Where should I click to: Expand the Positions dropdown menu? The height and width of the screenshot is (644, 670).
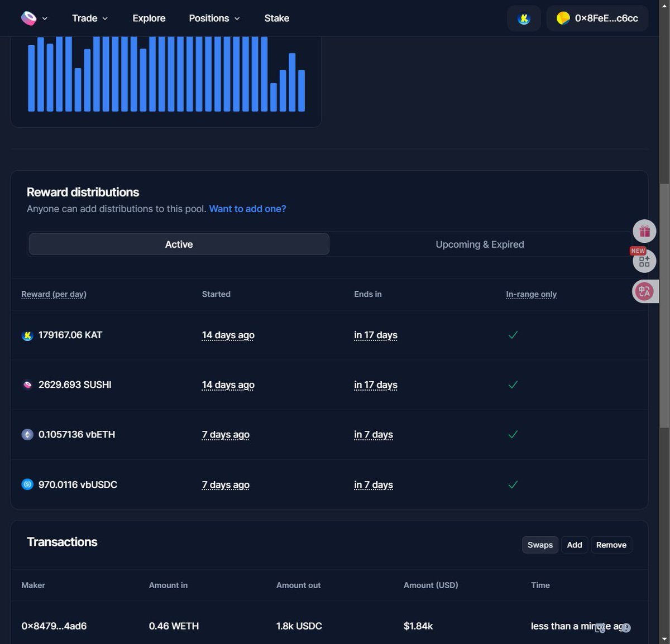click(214, 18)
